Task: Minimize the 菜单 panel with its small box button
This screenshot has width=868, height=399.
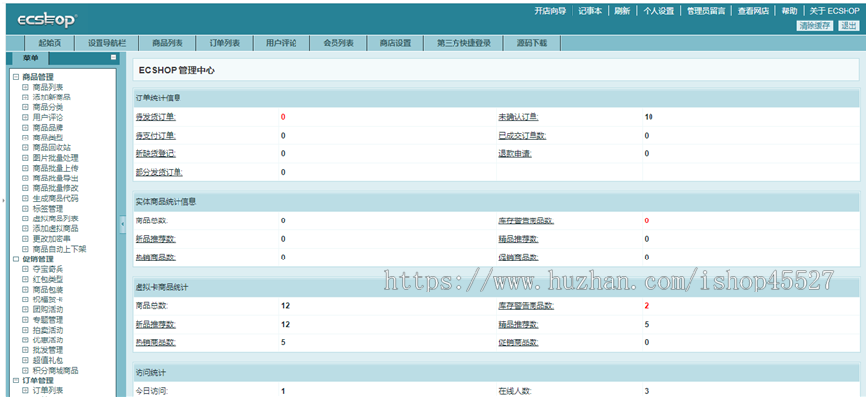Action: pos(113,57)
